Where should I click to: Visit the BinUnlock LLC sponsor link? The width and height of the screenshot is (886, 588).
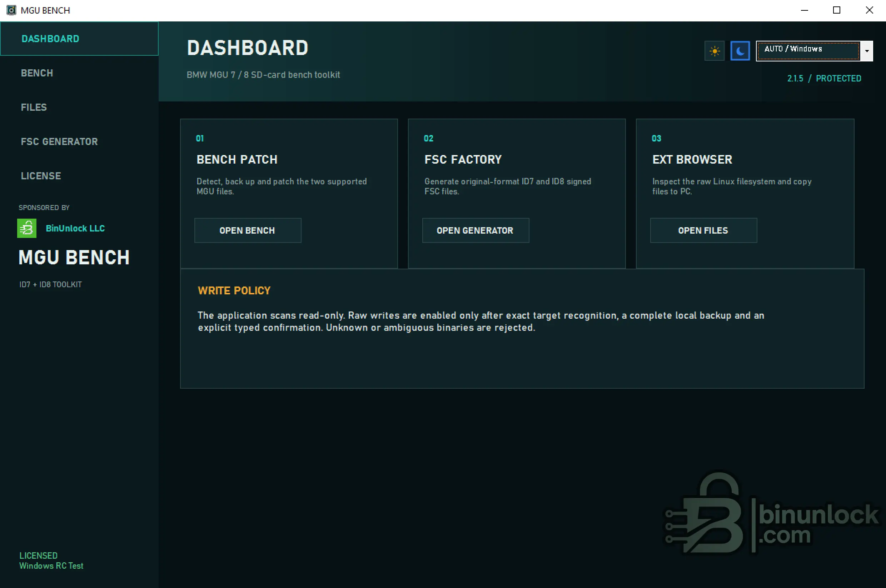coord(75,228)
